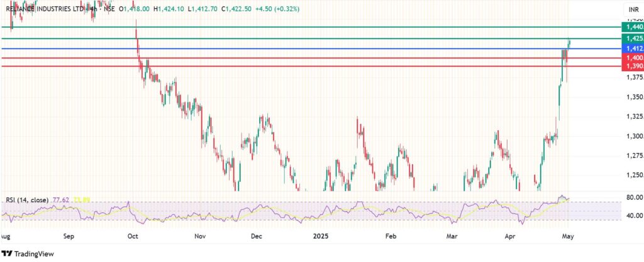Click the green 1,425 price label

(x=631, y=38)
